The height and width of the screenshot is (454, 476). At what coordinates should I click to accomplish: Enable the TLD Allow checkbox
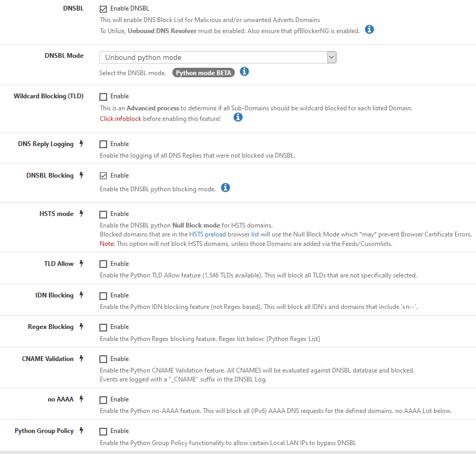coord(103,264)
